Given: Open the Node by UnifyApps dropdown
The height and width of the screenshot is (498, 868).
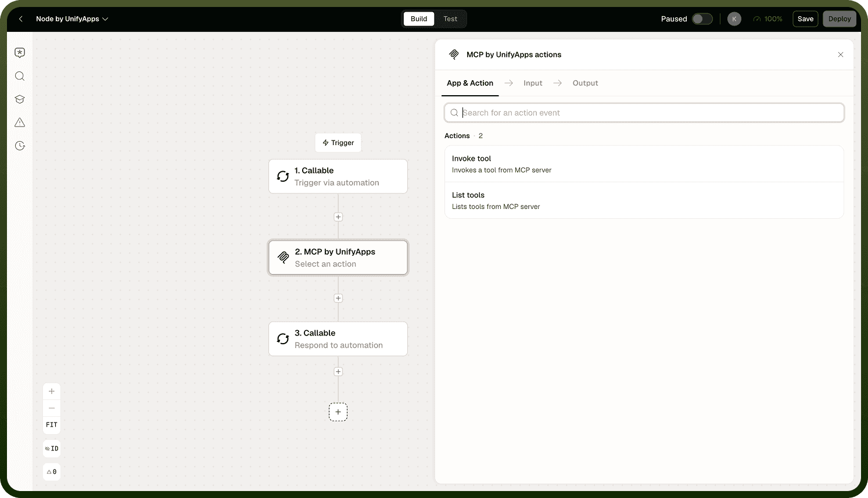Looking at the screenshot, I should [72, 19].
